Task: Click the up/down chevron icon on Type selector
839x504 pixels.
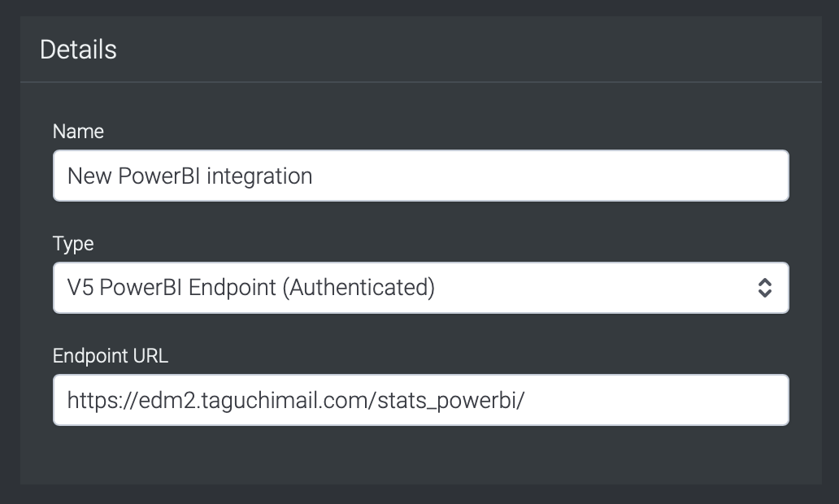Action: (x=765, y=288)
